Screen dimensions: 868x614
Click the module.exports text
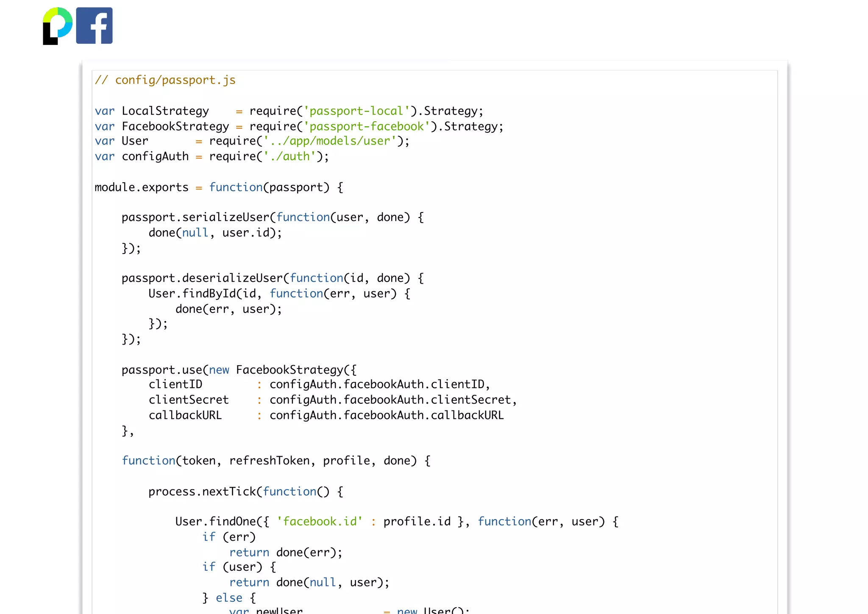(141, 187)
